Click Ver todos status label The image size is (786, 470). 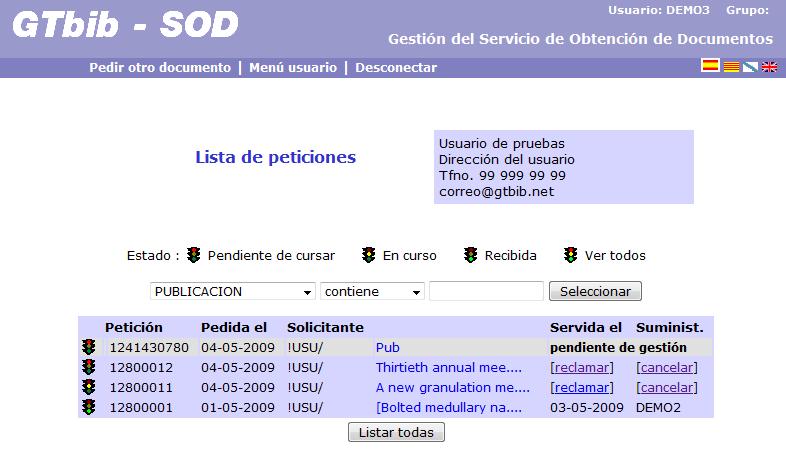pyautogui.click(x=615, y=256)
